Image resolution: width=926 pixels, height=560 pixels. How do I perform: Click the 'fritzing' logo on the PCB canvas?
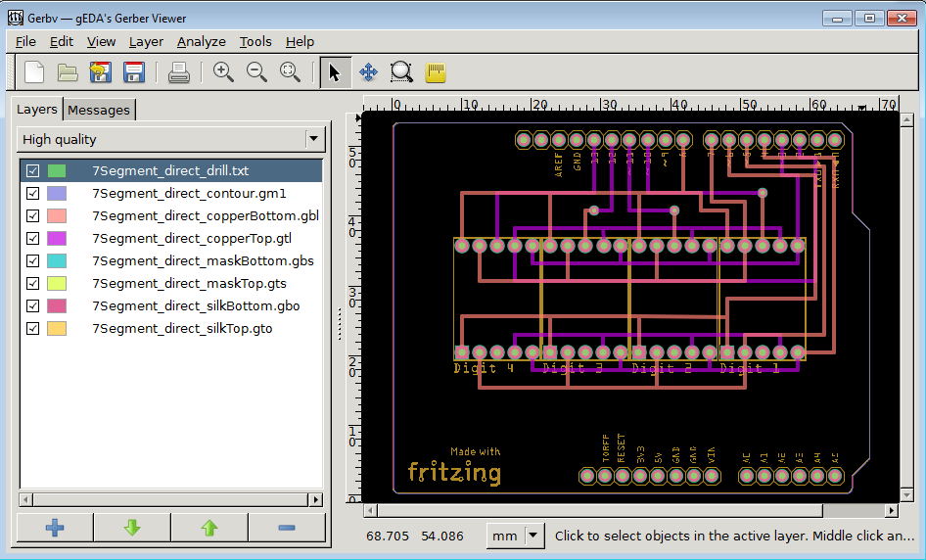(x=454, y=471)
